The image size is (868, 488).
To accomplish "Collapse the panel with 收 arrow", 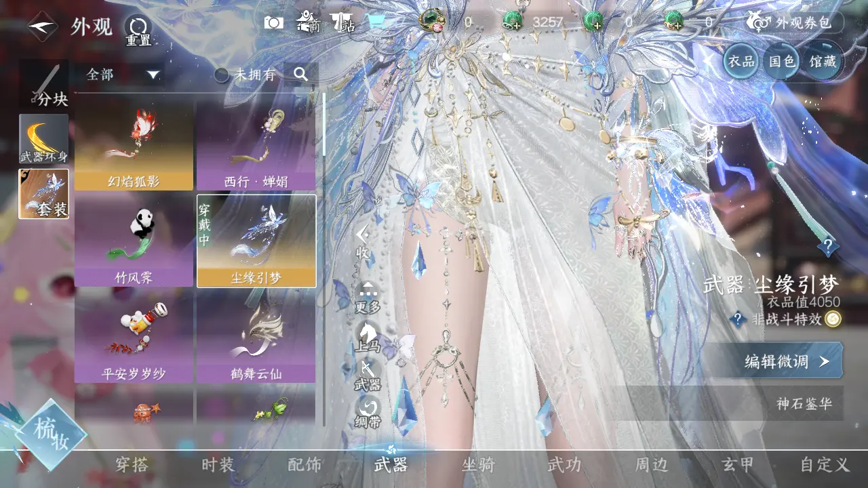I will [x=363, y=242].
